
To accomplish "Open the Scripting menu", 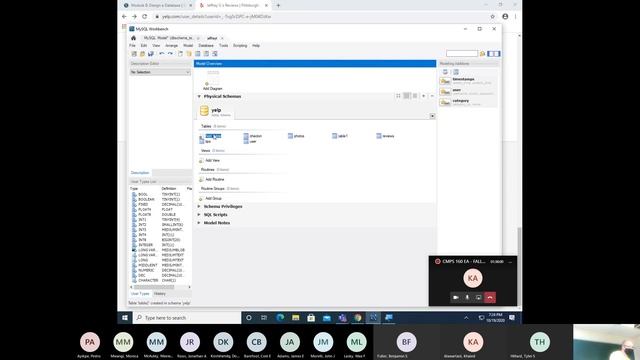I will click(240, 46).
